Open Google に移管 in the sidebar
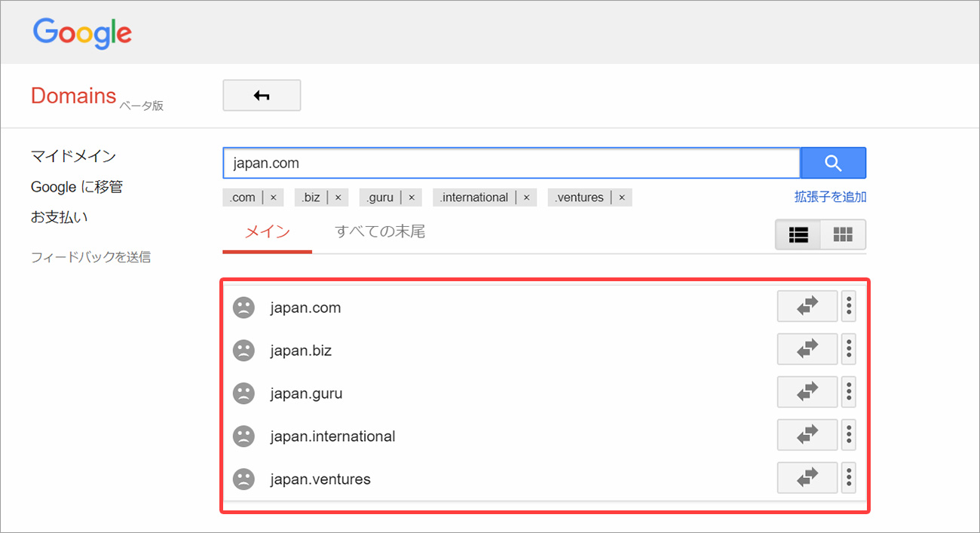 click(77, 187)
